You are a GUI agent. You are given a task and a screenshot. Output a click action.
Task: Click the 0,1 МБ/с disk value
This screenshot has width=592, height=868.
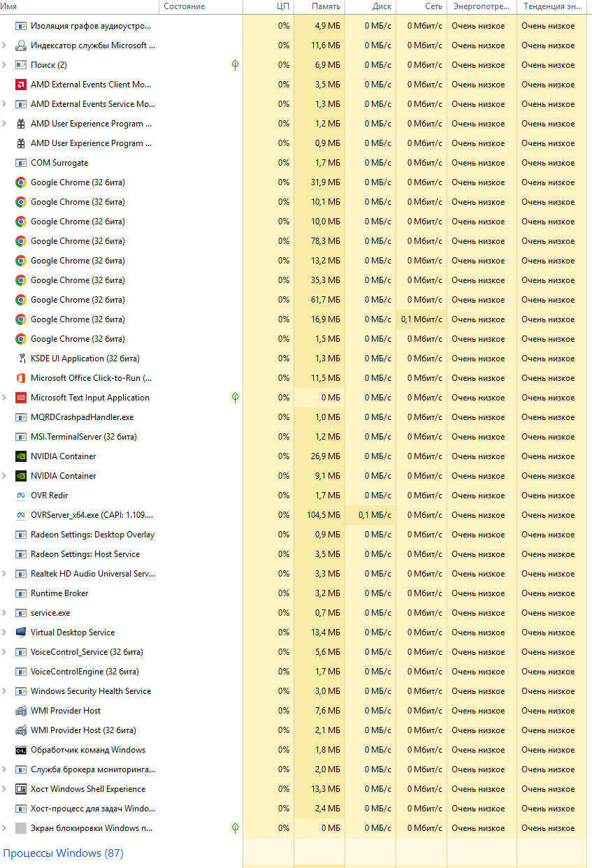(x=375, y=515)
